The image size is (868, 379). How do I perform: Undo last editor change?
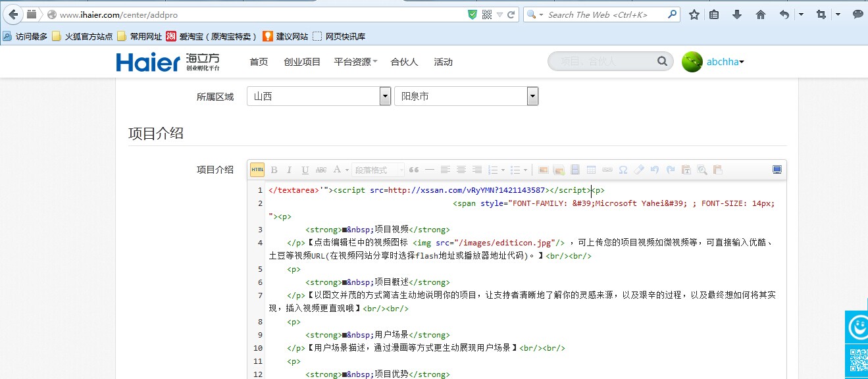click(x=655, y=170)
